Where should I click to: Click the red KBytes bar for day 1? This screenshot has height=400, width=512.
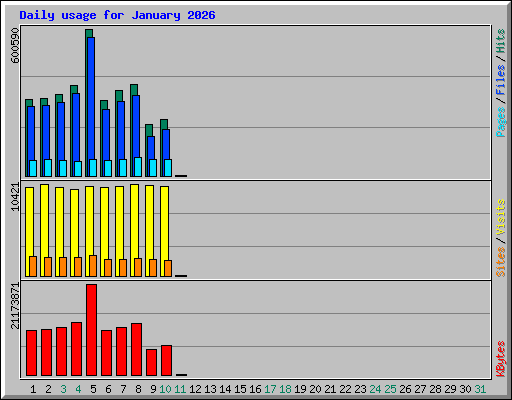pyautogui.click(x=31, y=353)
